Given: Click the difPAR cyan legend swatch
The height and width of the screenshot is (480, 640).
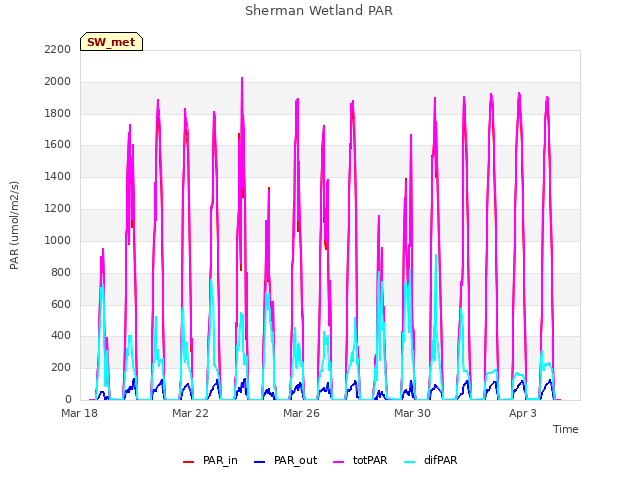Looking at the screenshot, I should click(410, 461).
